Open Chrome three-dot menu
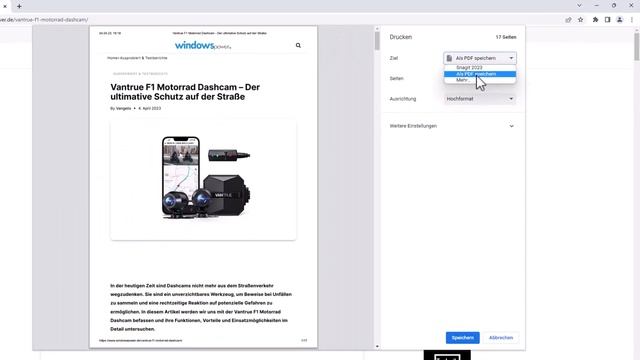Viewport: 640px width, 360px height. 632,20
